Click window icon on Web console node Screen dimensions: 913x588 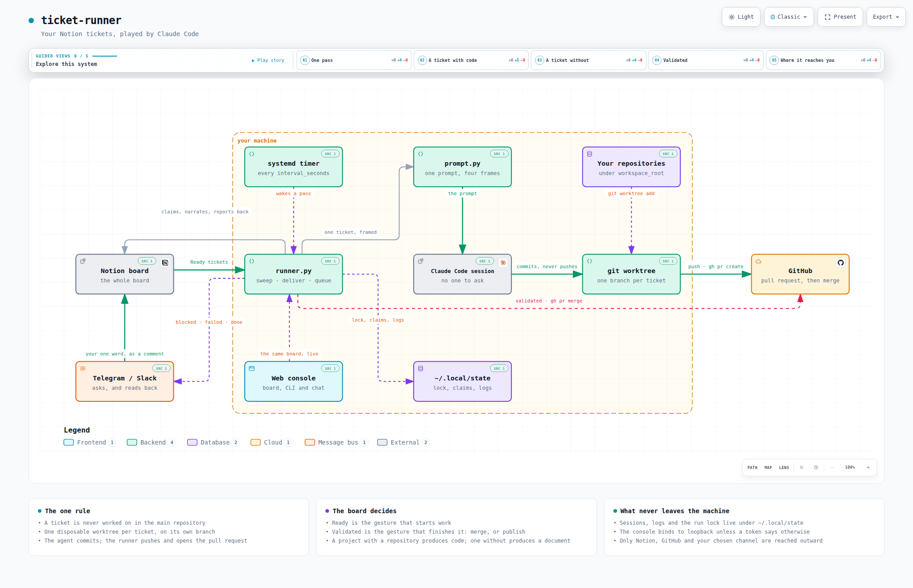click(252, 368)
